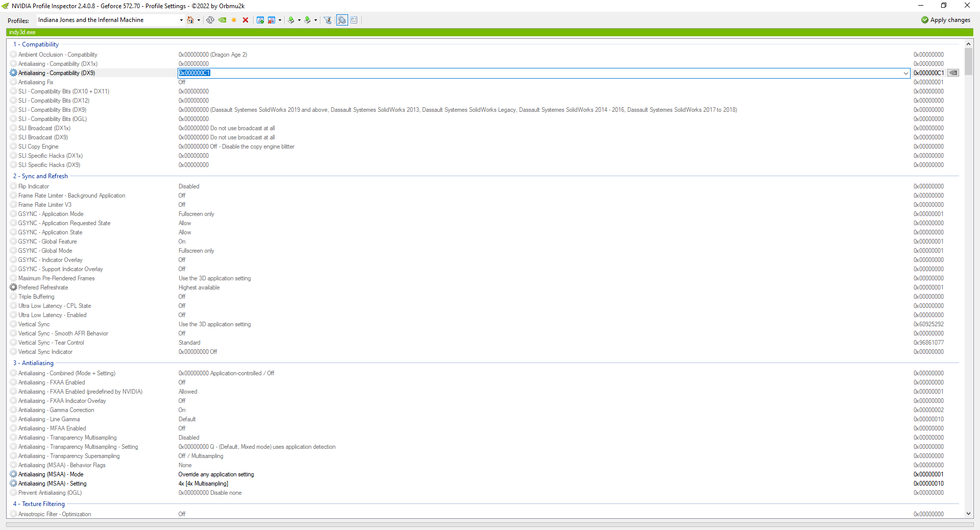The height and width of the screenshot is (530, 980).
Task: Click the red X delete profile icon
Action: tap(246, 20)
